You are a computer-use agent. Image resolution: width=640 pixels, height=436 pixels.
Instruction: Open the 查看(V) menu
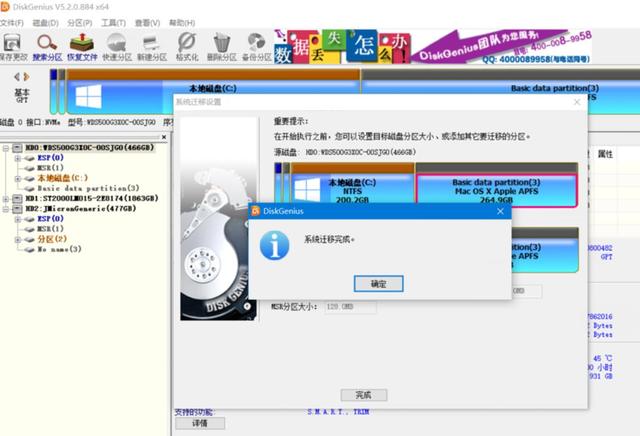[x=147, y=23]
